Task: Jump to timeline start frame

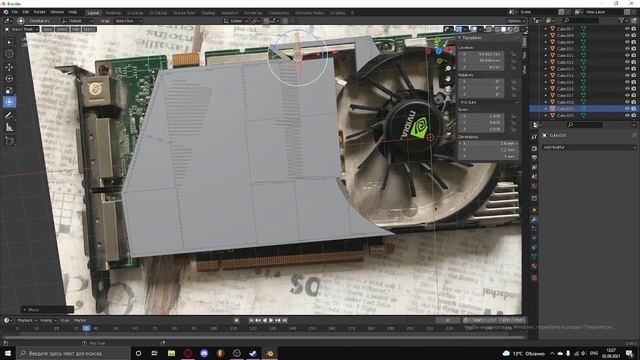Action: coord(251,320)
